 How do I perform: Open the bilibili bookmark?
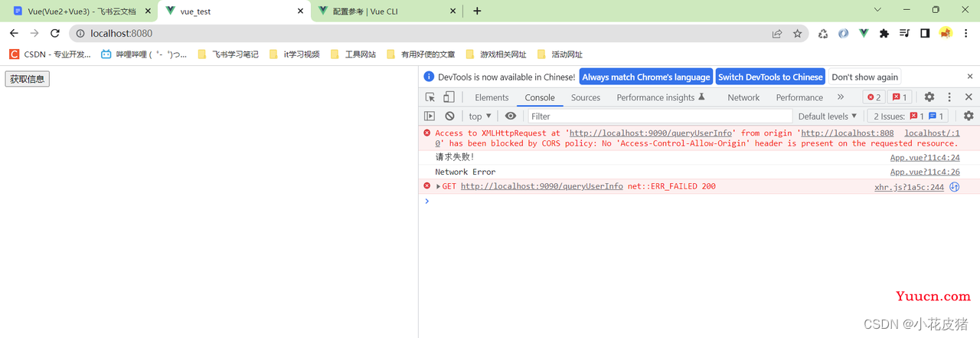pos(144,54)
